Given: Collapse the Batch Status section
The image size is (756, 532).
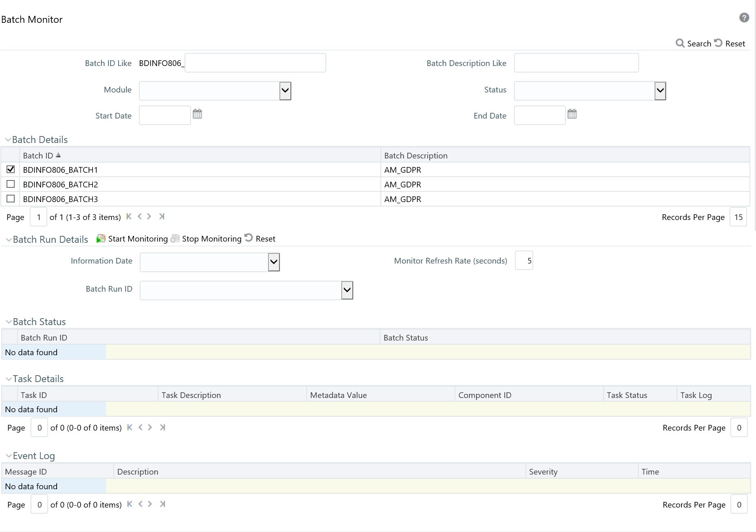Looking at the screenshot, I should [x=9, y=322].
